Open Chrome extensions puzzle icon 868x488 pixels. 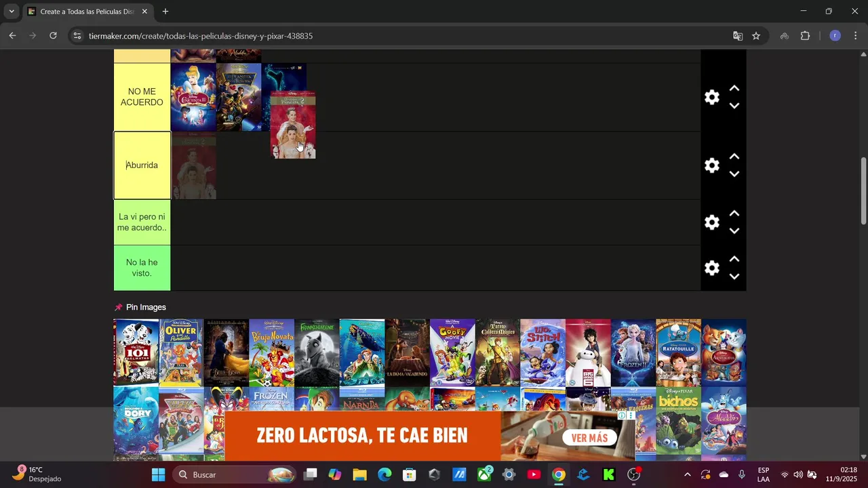[806, 36]
